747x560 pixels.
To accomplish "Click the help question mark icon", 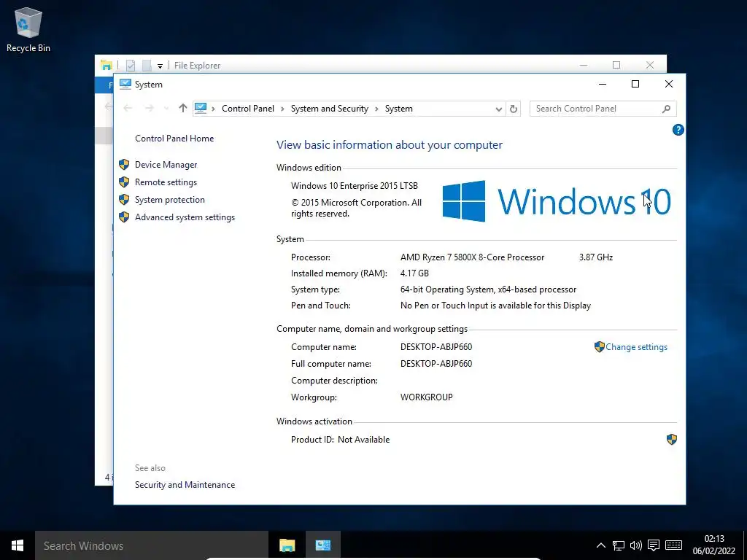I will point(678,130).
